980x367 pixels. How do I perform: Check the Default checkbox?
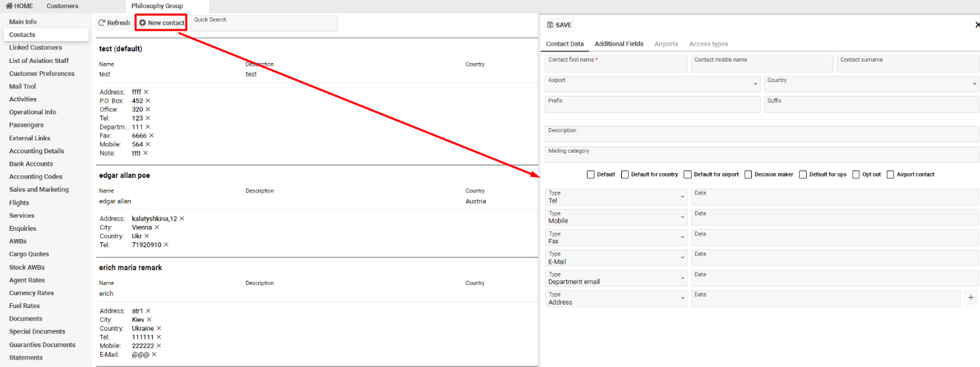[x=590, y=175]
